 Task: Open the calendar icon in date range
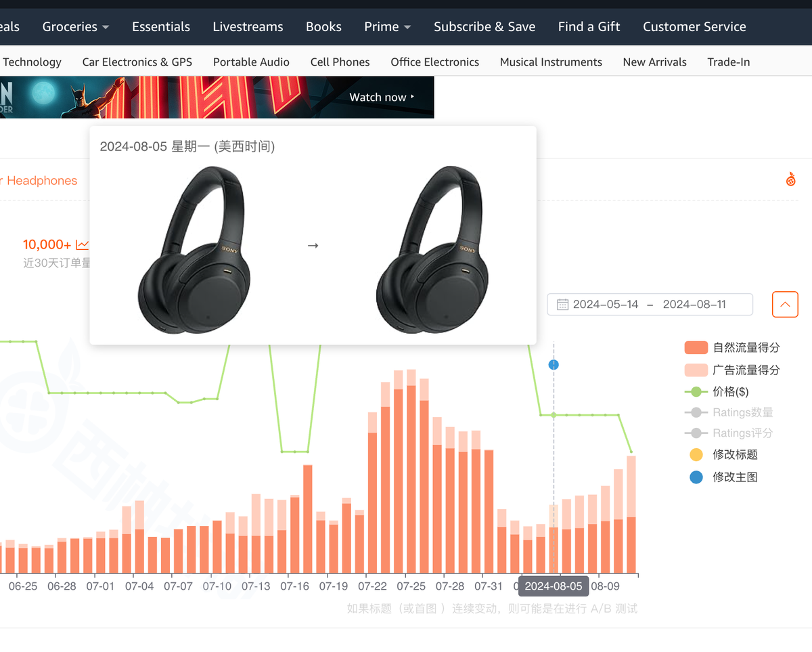[x=562, y=305]
